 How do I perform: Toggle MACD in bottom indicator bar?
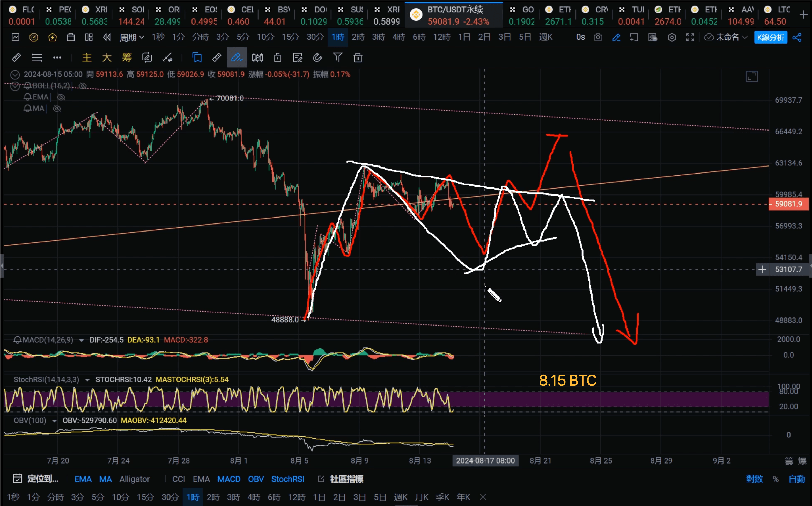pyautogui.click(x=229, y=479)
